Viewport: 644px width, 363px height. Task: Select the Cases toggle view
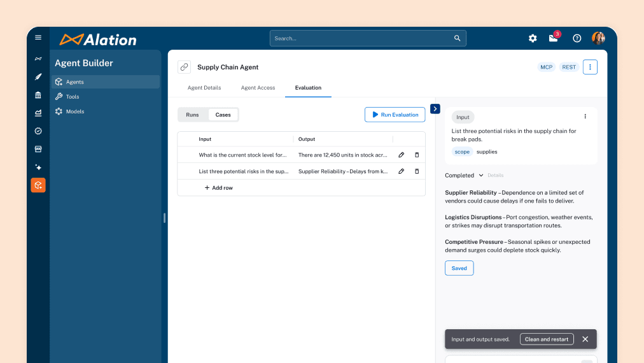tap(223, 115)
